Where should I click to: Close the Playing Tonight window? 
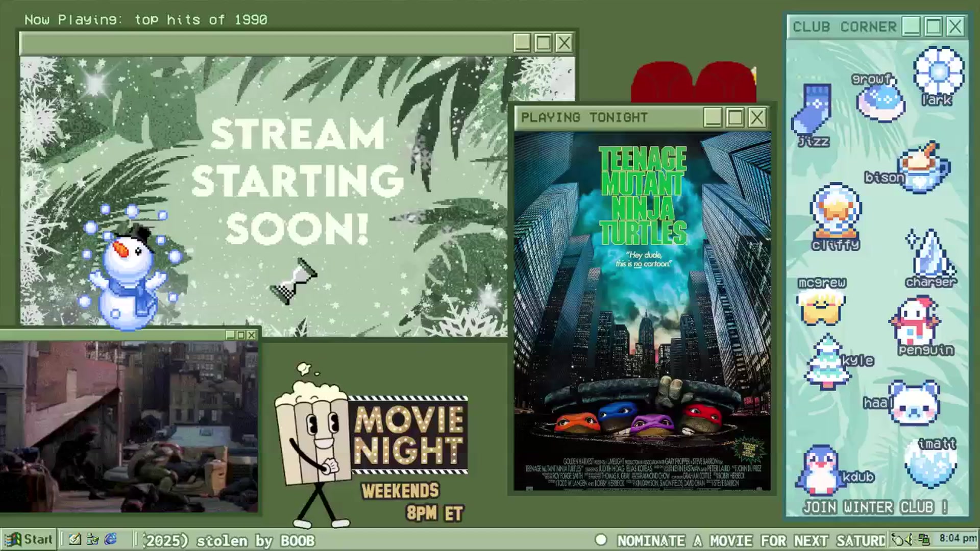pos(757,117)
